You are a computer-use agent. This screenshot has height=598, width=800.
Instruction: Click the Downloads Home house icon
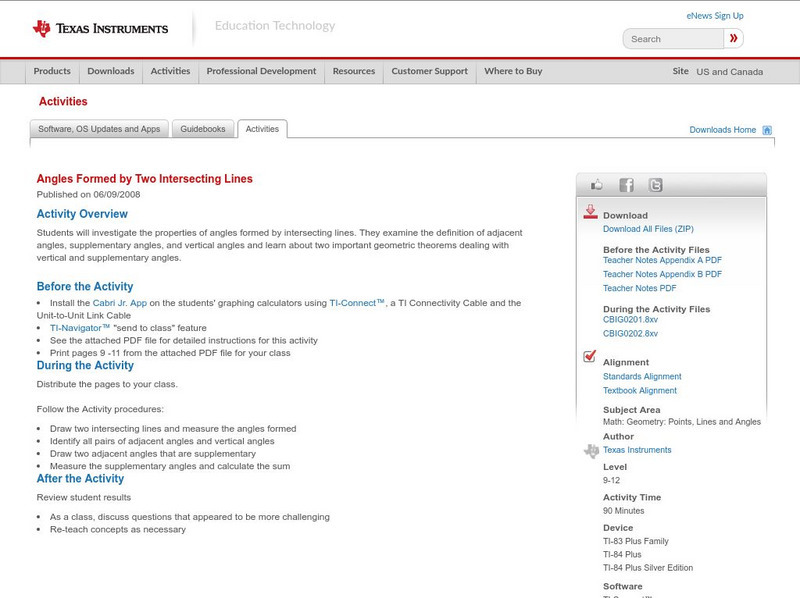click(x=767, y=130)
